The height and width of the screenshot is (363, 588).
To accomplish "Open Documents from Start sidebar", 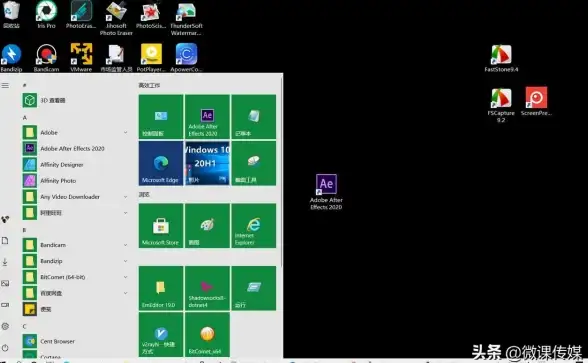I will 5,241.
